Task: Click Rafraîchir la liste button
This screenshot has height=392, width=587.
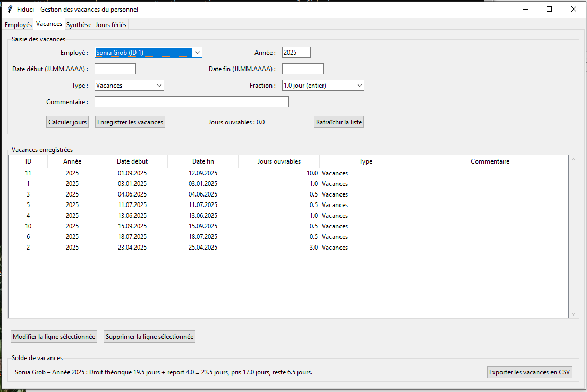Action: (x=339, y=122)
